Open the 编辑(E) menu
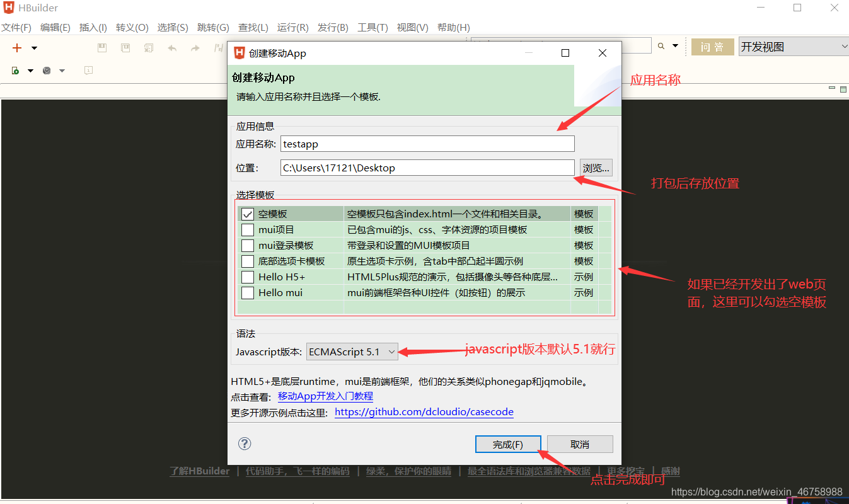The width and height of the screenshot is (849, 504). tap(55, 28)
